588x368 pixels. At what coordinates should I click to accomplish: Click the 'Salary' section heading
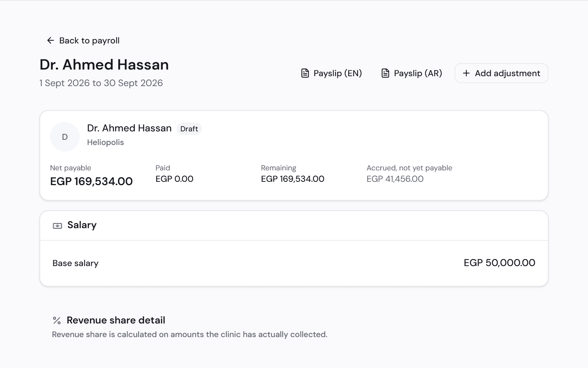click(x=82, y=225)
